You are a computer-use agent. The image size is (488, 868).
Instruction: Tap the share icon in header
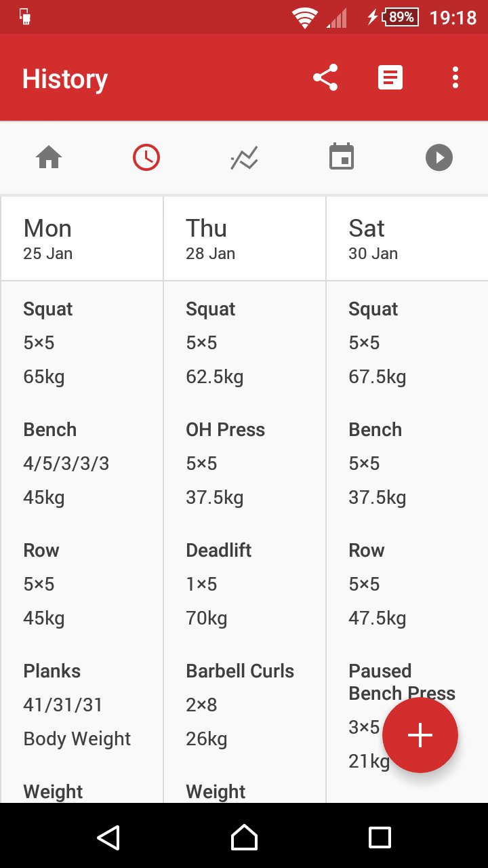coord(325,78)
